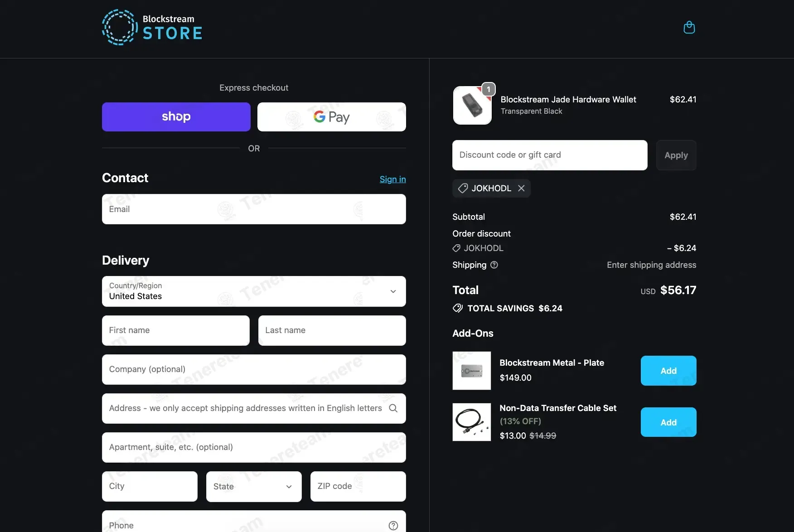
Task: Click the Email input field
Action: coord(254,209)
